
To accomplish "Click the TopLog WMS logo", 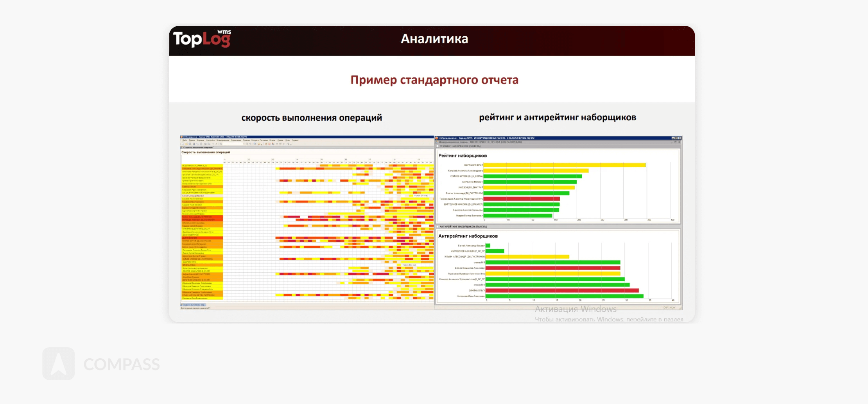I will click(202, 39).
